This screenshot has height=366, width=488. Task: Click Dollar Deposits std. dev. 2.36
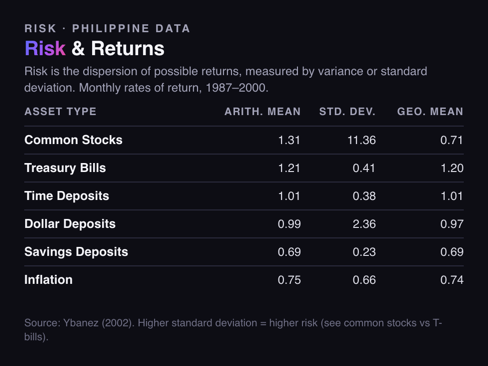tap(364, 224)
